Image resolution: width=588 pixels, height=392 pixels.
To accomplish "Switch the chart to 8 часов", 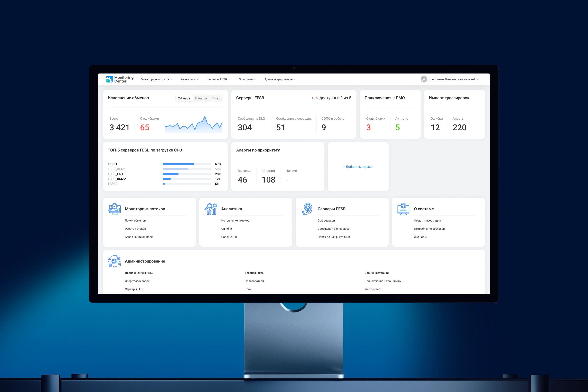I will [x=201, y=98].
